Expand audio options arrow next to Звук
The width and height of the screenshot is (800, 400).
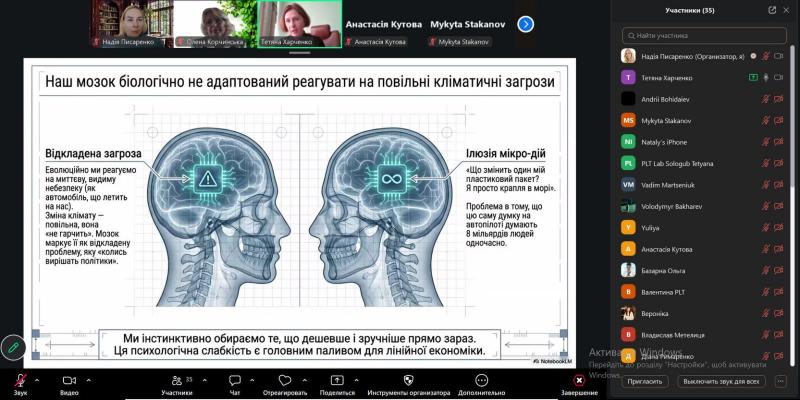pos(37,381)
